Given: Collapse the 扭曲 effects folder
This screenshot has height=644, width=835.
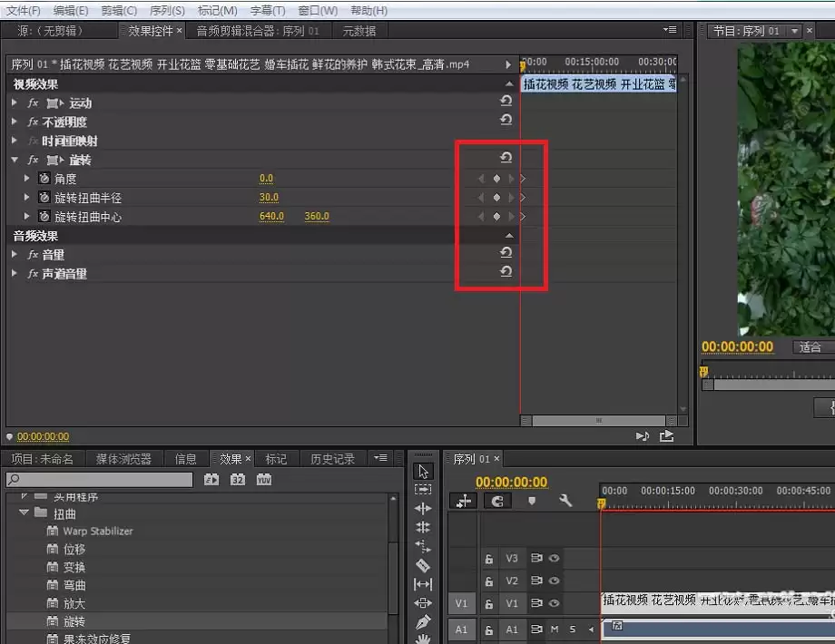Looking at the screenshot, I should pyautogui.click(x=25, y=513).
